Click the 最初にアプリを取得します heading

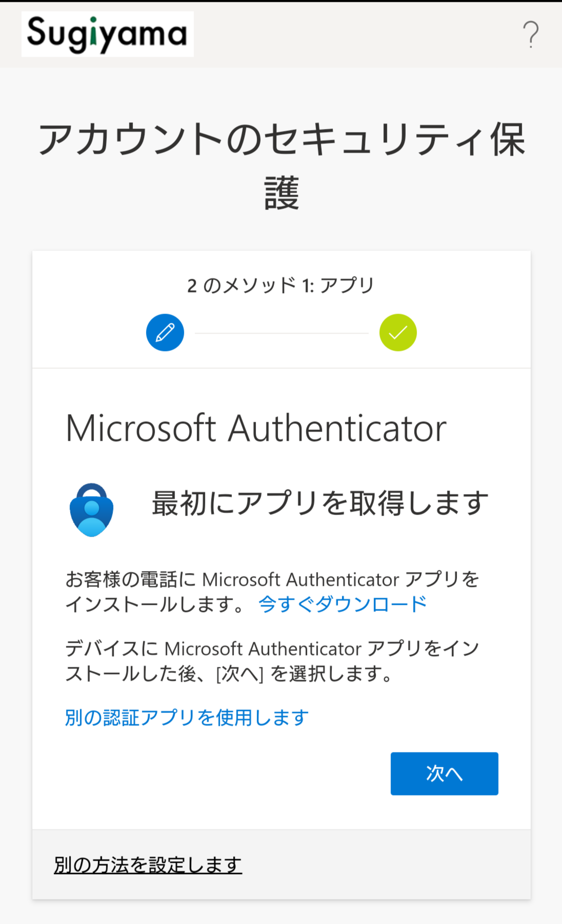click(320, 503)
